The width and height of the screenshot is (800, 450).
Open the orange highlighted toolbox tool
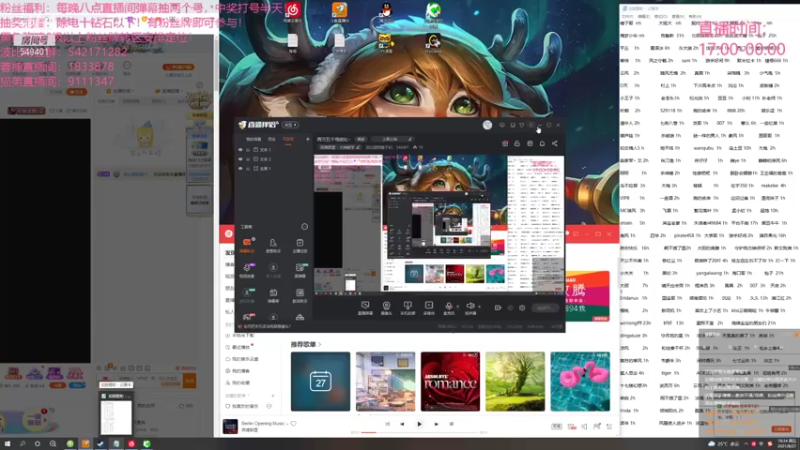[x=247, y=245]
